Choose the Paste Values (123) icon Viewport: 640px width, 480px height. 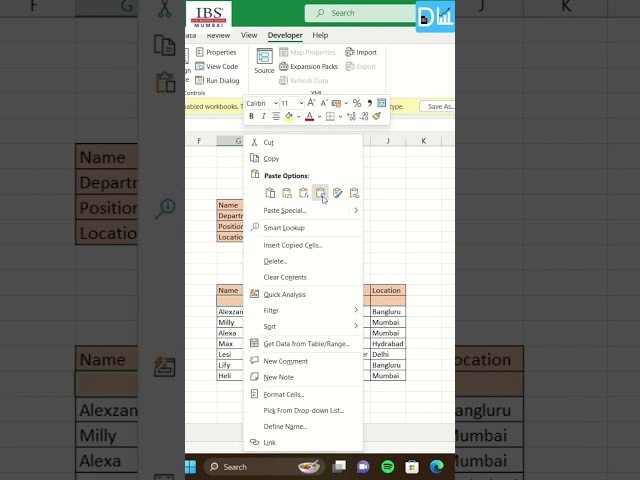(x=287, y=193)
